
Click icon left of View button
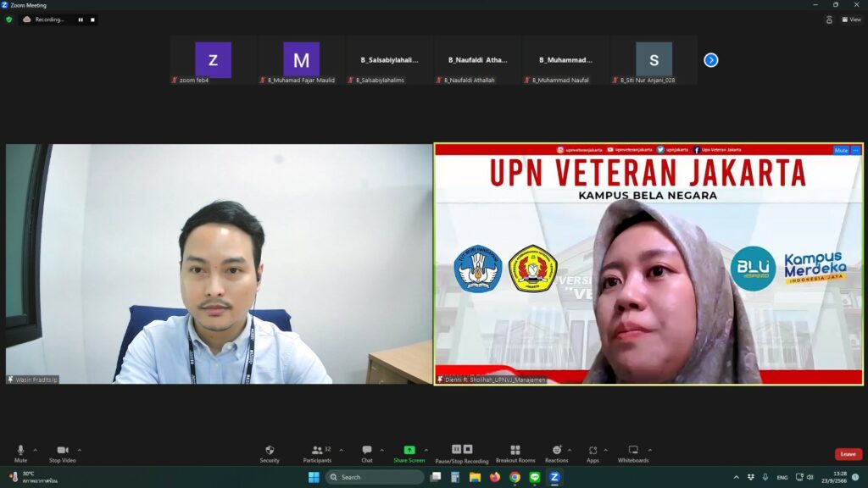pos(829,19)
